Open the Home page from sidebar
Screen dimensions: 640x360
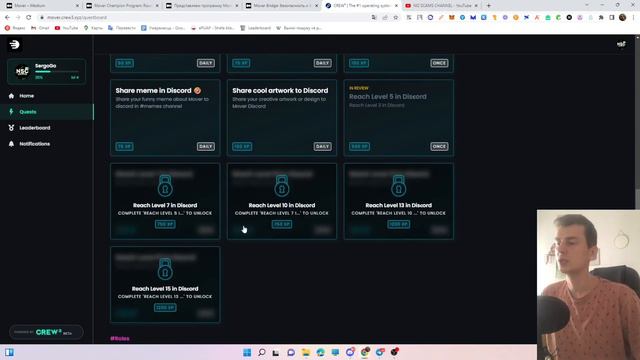(x=47, y=96)
